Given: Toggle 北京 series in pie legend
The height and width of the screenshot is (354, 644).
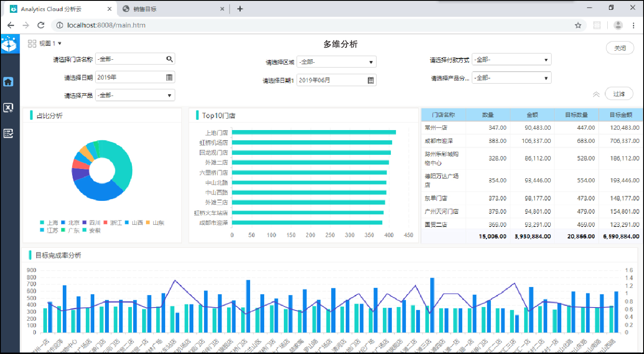Looking at the screenshot, I should (x=70, y=223).
